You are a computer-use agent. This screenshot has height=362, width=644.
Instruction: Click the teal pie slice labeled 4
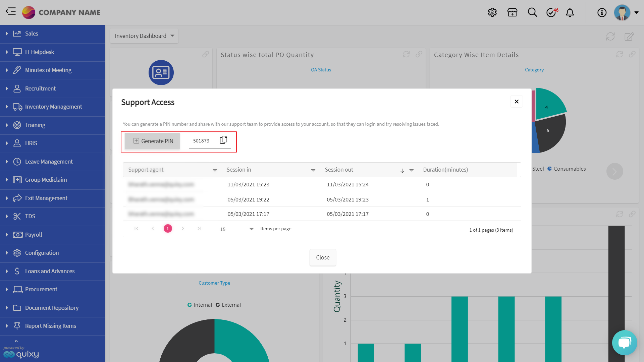tap(549, 106)
